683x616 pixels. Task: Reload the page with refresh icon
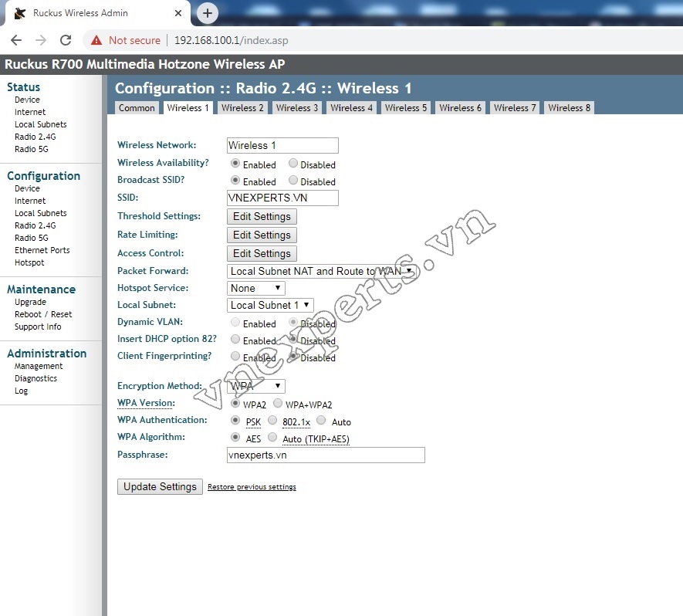coord(66,40)
